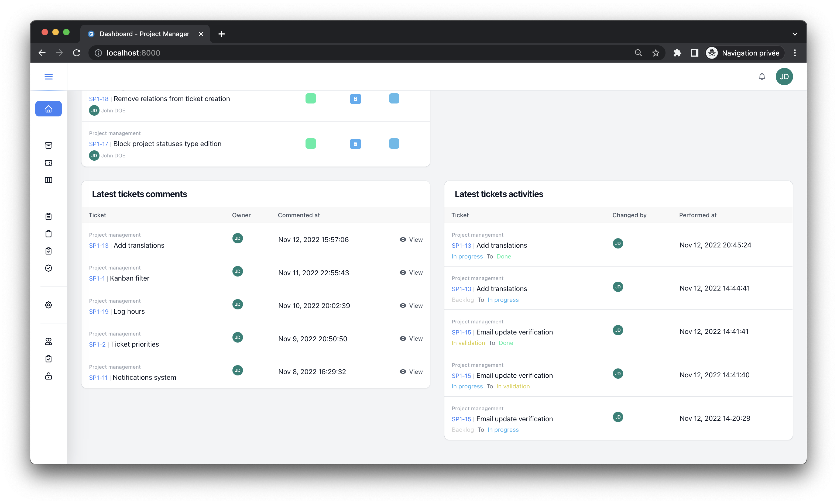View the SP1-1 Kanban filter comment
The width and height of the screenshot is (837, 504).
click(411, 273)
